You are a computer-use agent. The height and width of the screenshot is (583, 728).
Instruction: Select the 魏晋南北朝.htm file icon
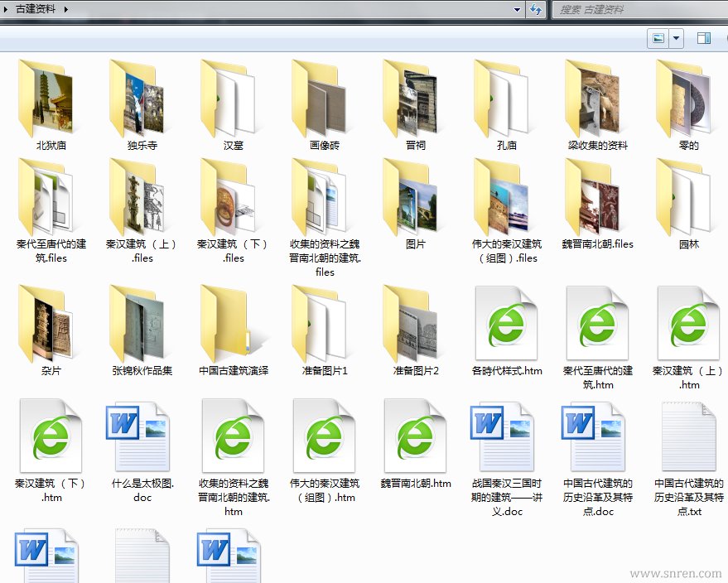click(x=415, y=436)
